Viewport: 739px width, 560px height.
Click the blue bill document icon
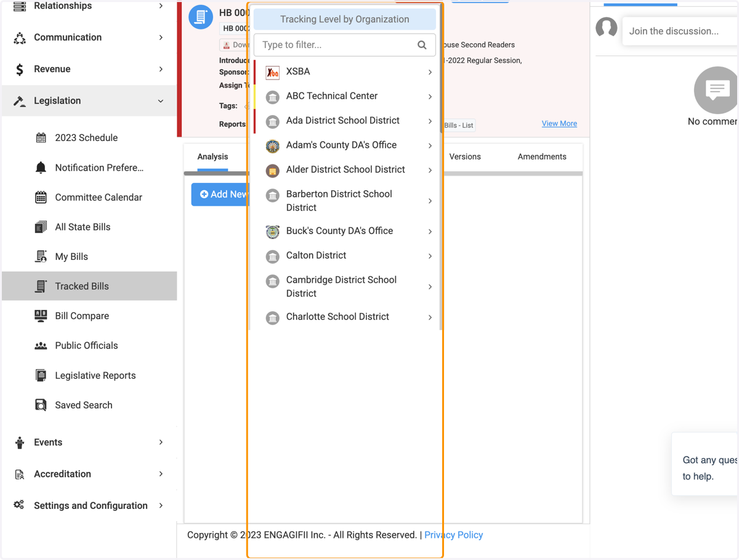pyautogui.click(x=201, y=17)
